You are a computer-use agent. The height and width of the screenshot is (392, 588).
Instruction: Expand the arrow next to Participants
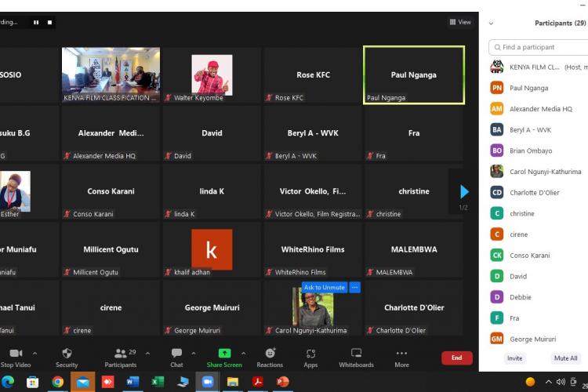click(x=147, y=354)
